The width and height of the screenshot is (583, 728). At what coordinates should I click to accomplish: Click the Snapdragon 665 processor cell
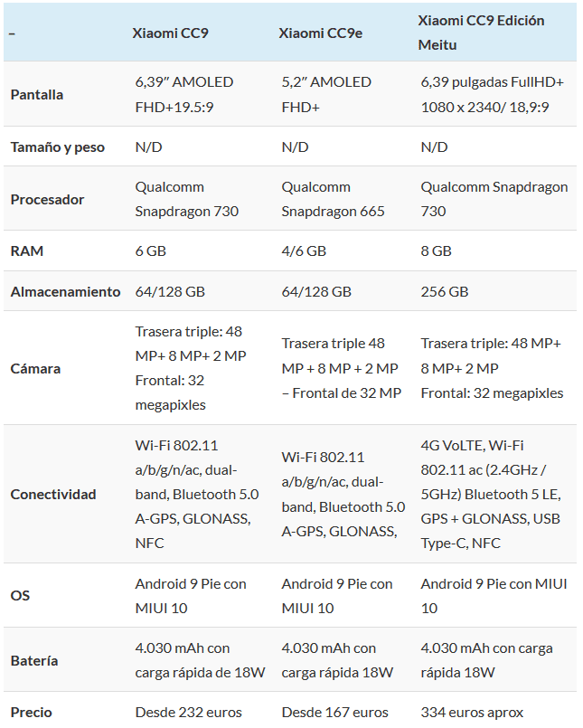click(333, 199)
